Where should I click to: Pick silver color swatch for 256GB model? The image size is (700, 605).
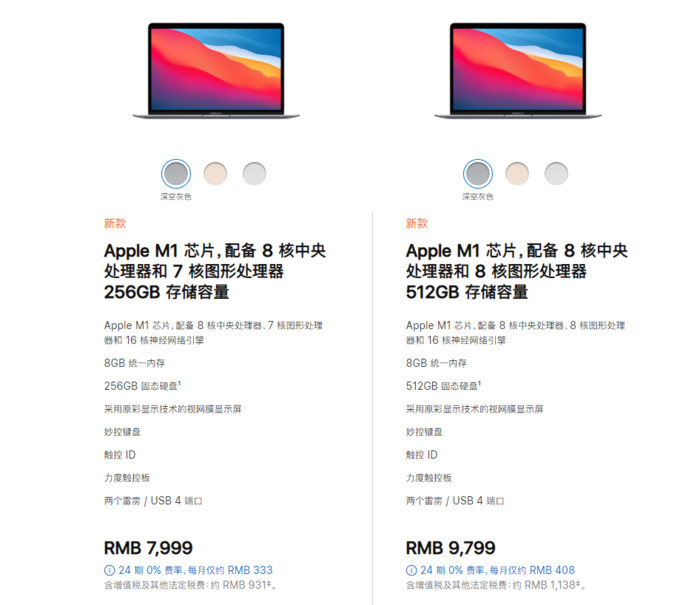(254, 174)
